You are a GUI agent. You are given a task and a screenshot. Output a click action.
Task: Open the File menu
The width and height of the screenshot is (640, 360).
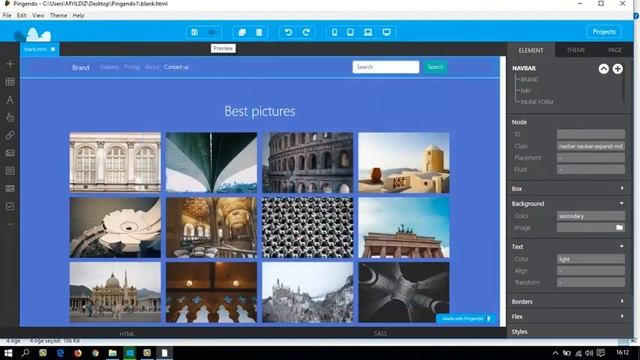tap(7, 16)
